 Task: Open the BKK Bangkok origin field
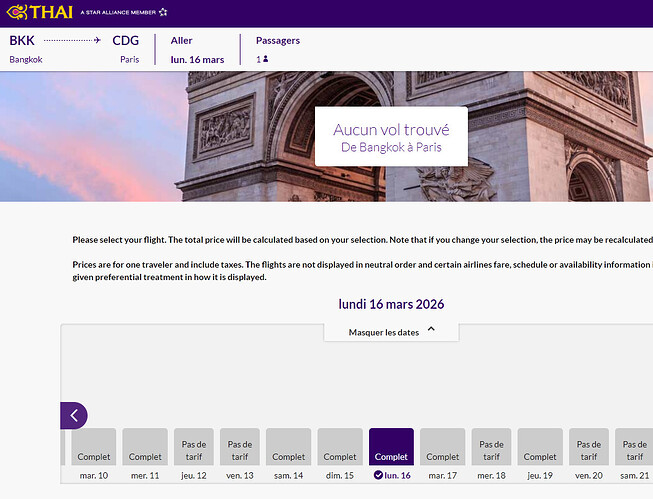coord(26,49)
